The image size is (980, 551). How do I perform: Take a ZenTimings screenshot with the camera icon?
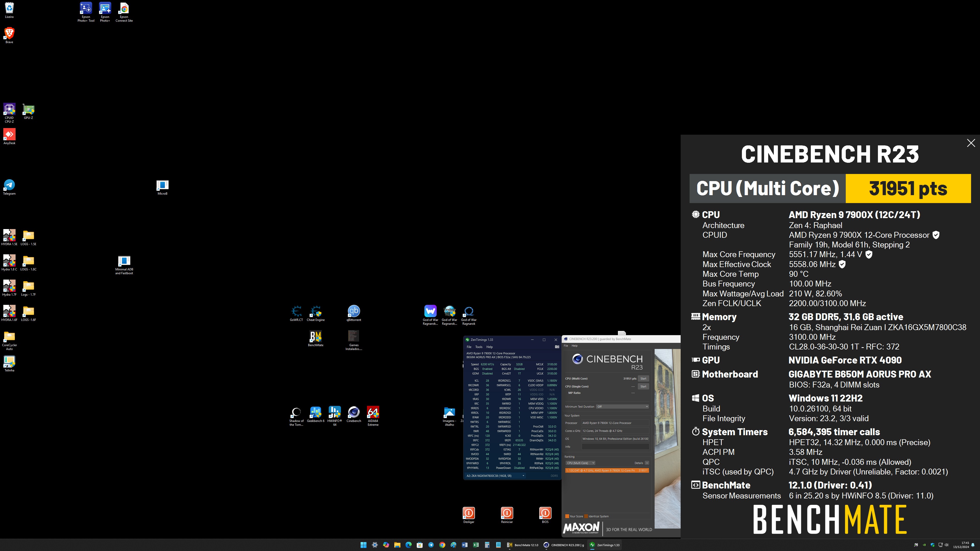[557, 347]
